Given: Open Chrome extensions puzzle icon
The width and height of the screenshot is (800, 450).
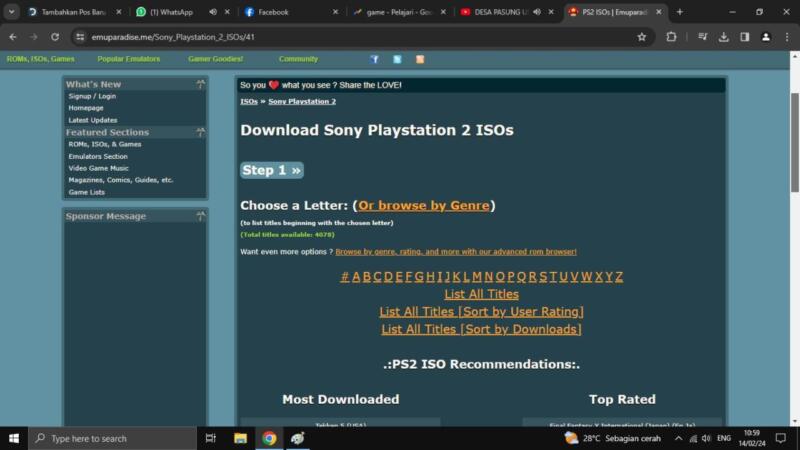Looking at the screenshot, I should click(671, 37).
